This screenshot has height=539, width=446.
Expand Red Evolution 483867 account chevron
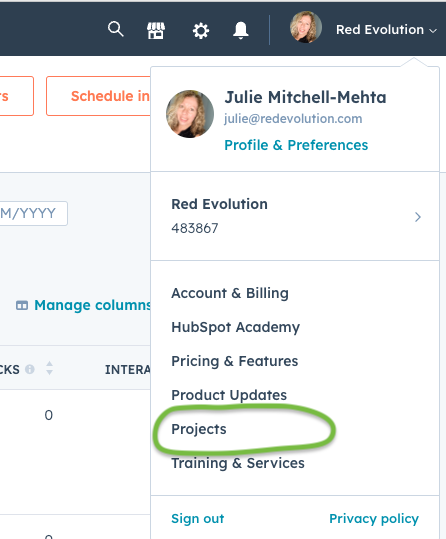pos(418,217)
